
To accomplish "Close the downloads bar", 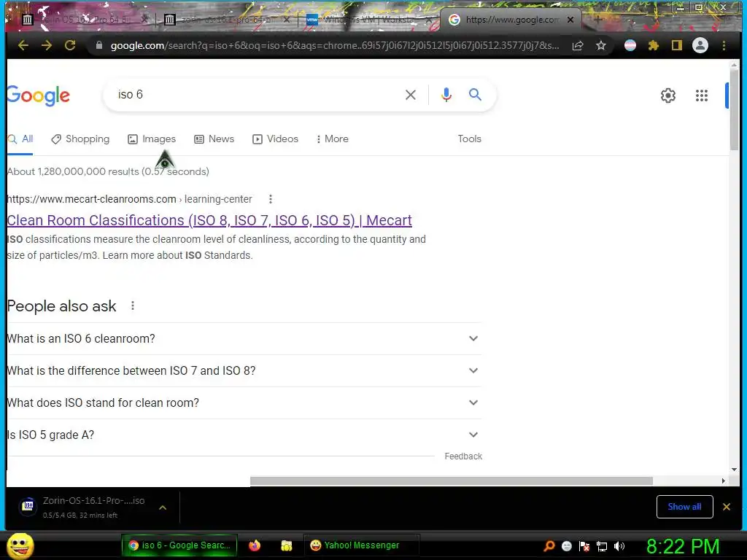I will 726,507.
